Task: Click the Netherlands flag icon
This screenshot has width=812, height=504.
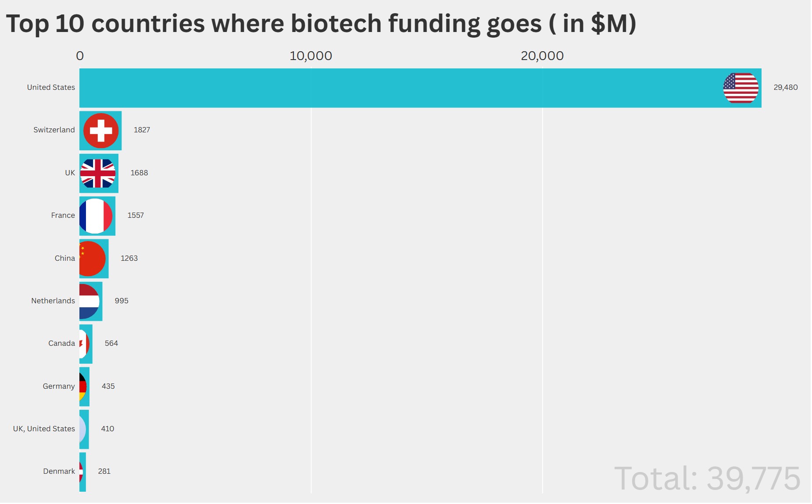Action: tap(89, 302)
